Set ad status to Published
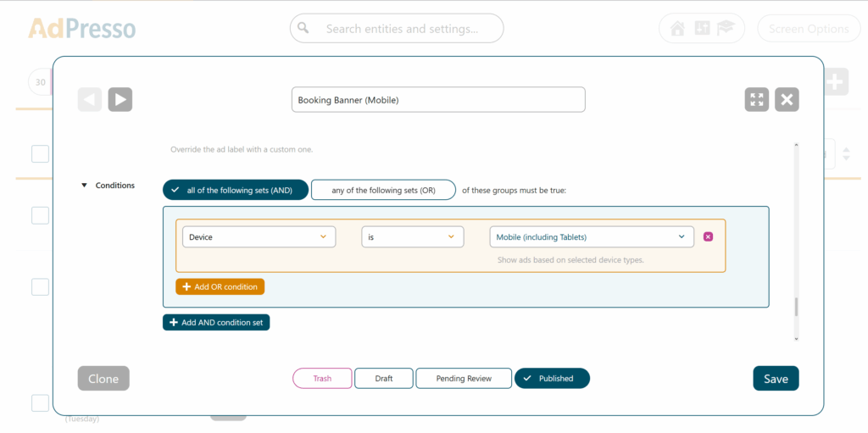The width and height of the screenshot is (868, 433). click(x=552, y=378)
